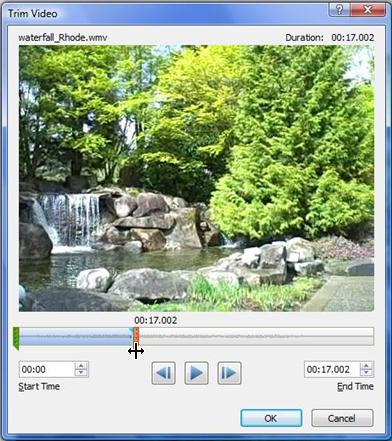Decrease Start Time with down arrow
The image size is (392, 441).
click(x=81, y=373)
